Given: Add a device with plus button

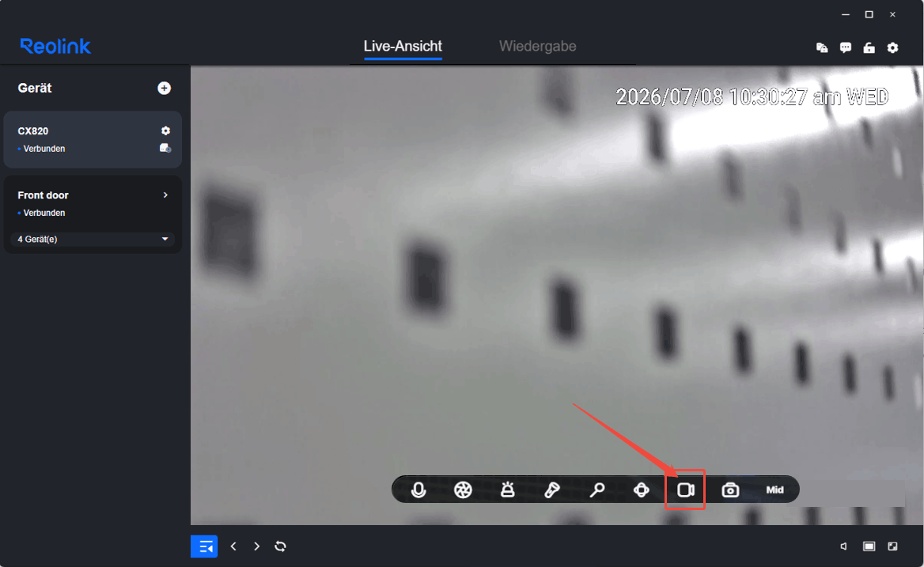Looking at the screenshot, I should (x=165, y=89).
